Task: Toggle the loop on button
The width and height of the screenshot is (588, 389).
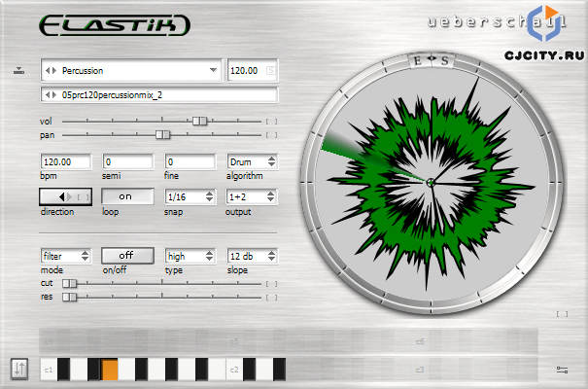Action: tap(127, 196)
